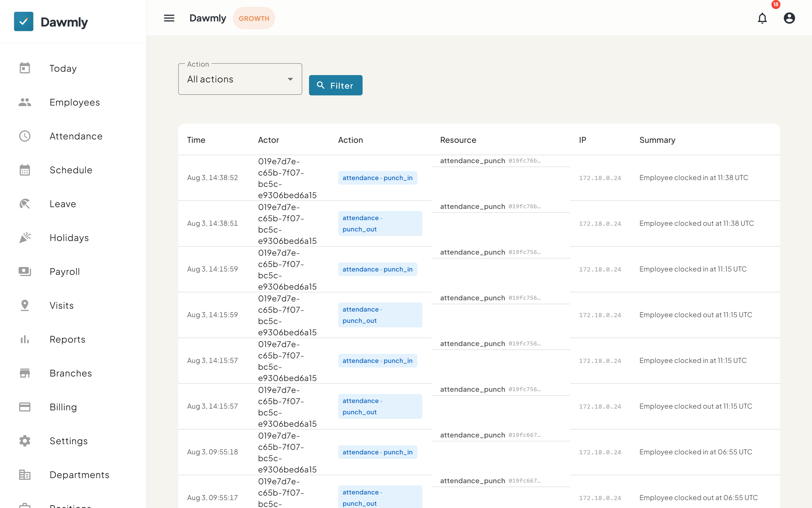Image resolution: width=812 pixels, height=508 pixels.
Task: Click the punch_in chip at 09:55:18
Action: (x=378, y=452)
